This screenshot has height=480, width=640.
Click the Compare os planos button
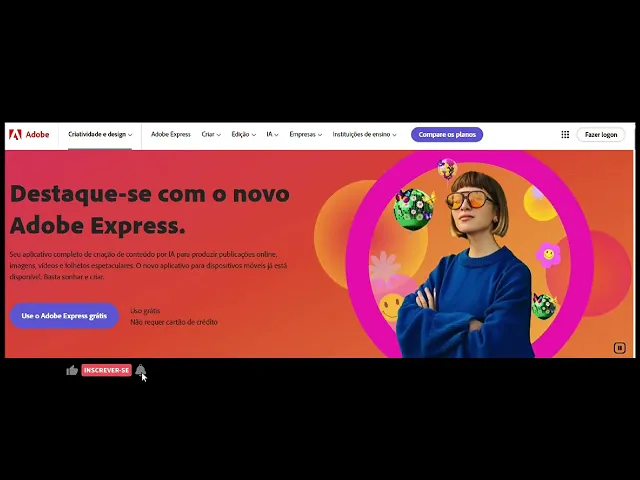tap(447, 135)
